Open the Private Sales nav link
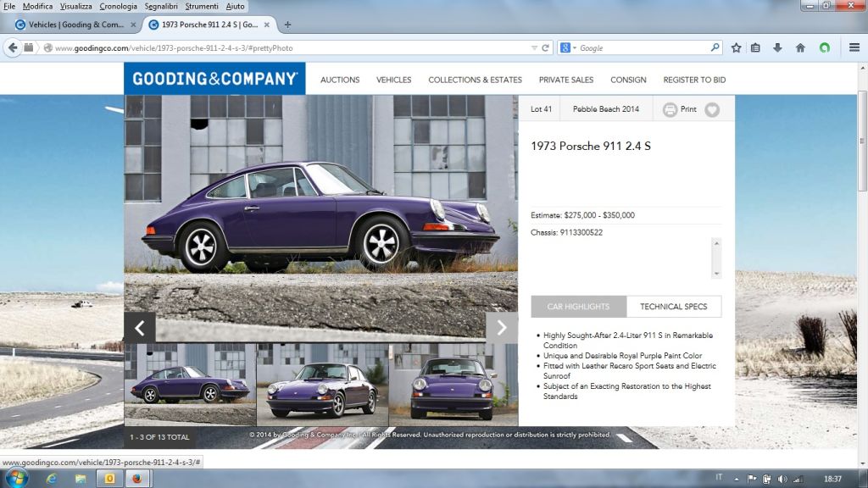 click(x=565, y=80)
